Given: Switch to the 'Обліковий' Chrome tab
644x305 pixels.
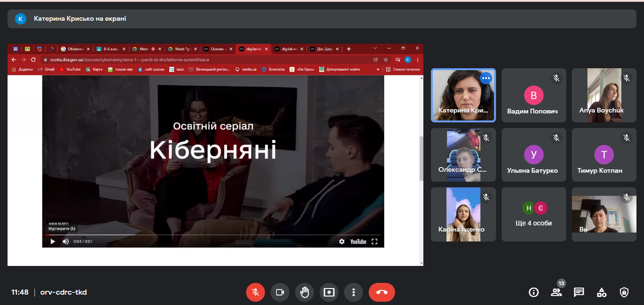Looking at the screenshot, I should pyautogui.click(x=75, y=48).
